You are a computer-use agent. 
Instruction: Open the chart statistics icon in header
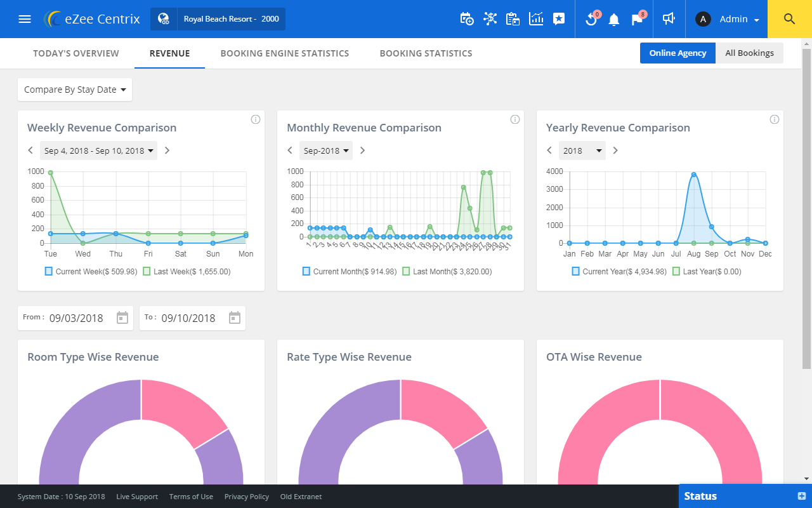click(x=536, y=19)
